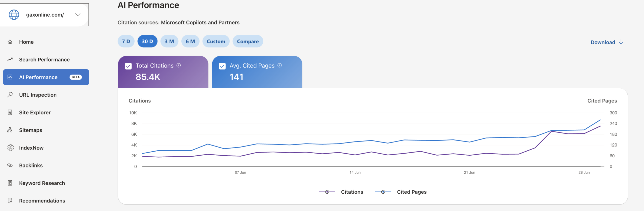Switch to the 6 M date range

tap(190, 41)
